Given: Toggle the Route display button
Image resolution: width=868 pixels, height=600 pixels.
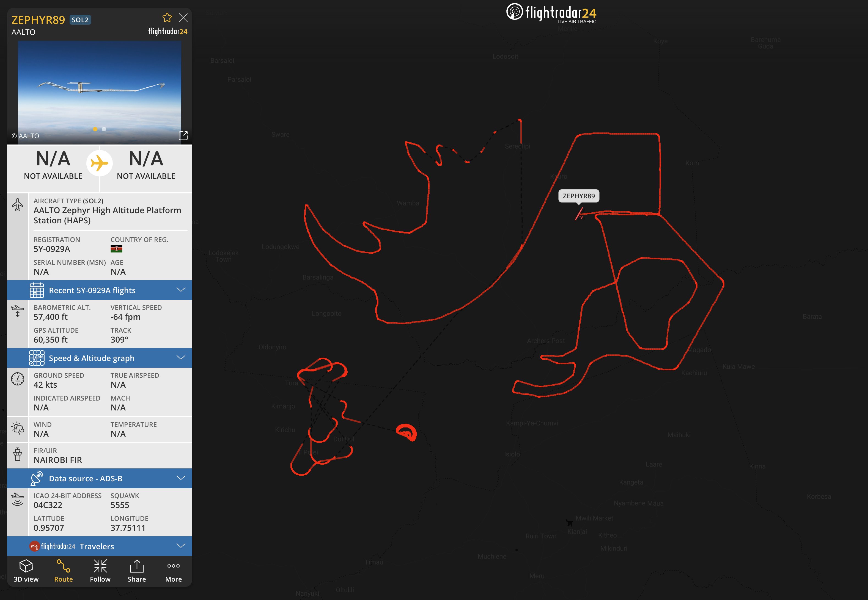Looking at the screenshot, I should [63, 571].
